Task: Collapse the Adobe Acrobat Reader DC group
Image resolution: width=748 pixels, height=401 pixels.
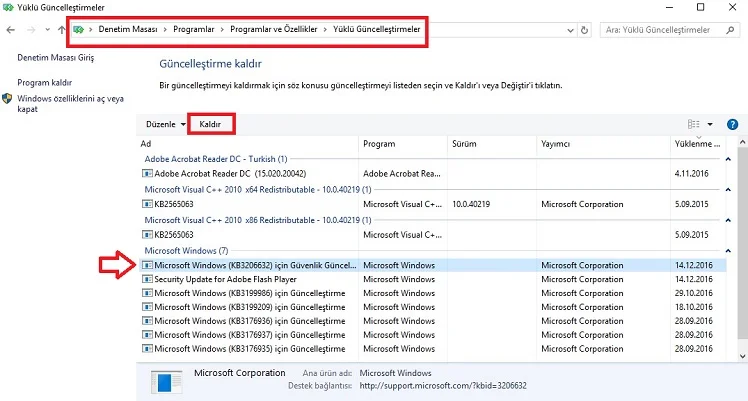Action: pos(728,159)
